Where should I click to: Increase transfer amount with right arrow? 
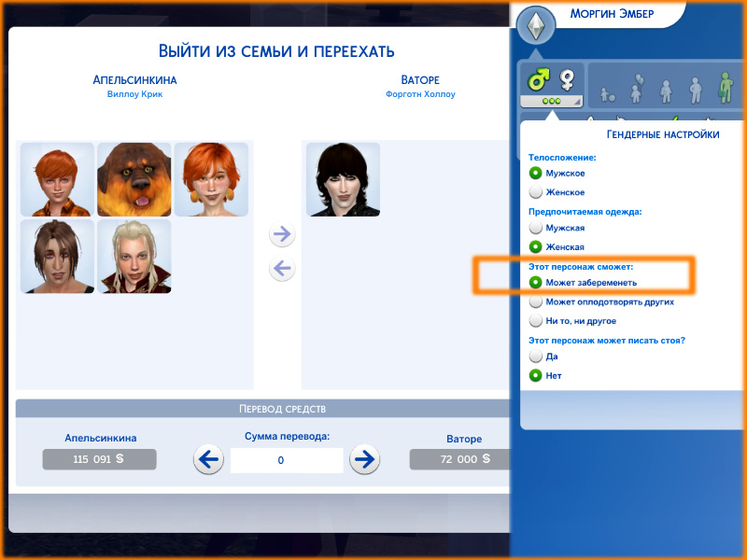coord(364,459)
